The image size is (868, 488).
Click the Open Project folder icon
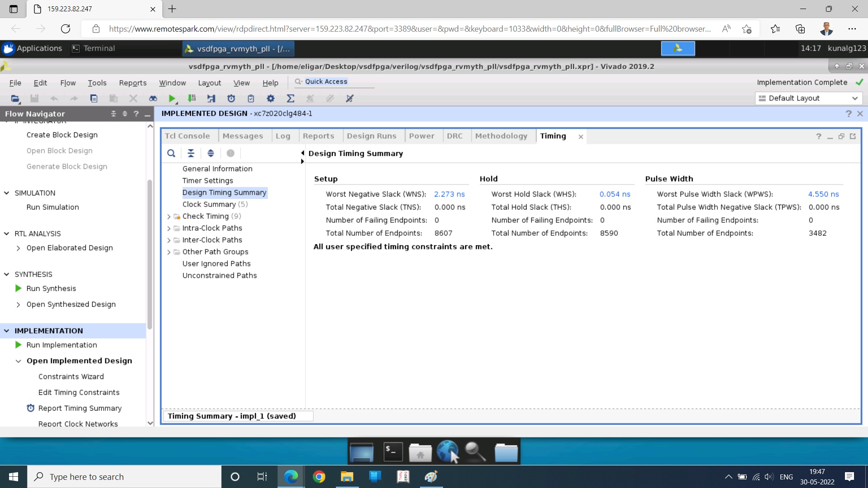click(15, 99)
